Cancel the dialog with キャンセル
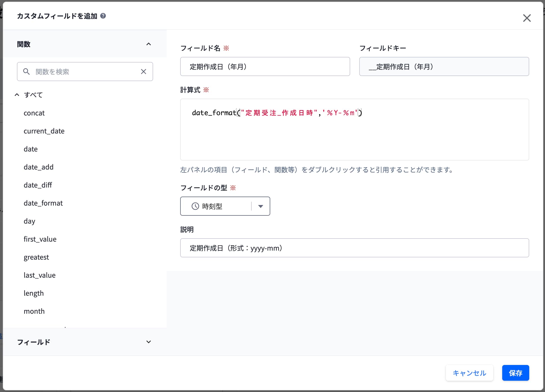The height and width of the screenshot is (392, 545). click(x=469, y=373)
